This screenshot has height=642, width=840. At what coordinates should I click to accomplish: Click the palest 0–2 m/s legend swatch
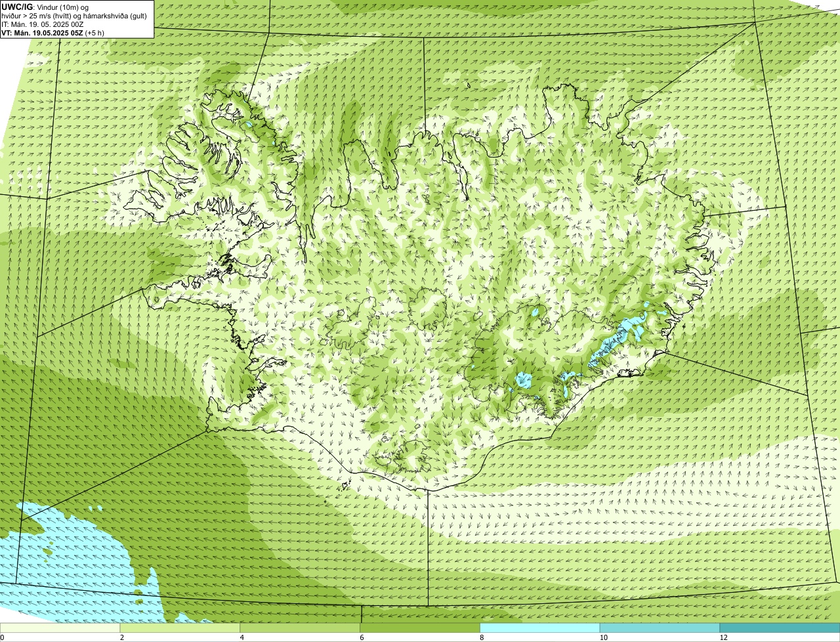point(60,628)
